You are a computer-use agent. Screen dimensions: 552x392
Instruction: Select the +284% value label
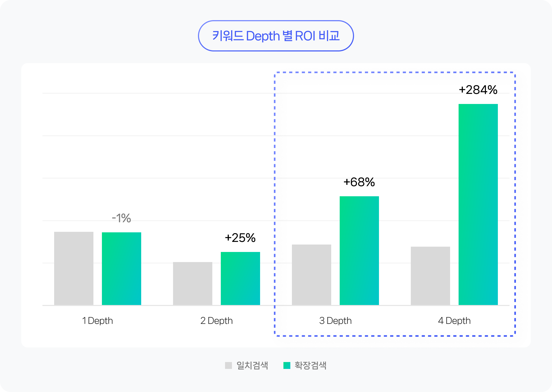pos(478,90)
